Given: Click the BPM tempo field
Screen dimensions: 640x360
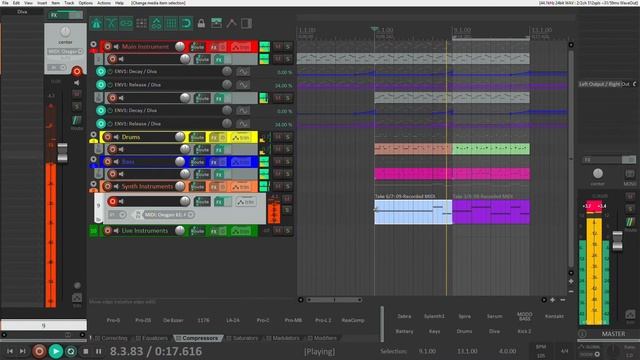Looking at the screenshot, I should click(541, 351).
